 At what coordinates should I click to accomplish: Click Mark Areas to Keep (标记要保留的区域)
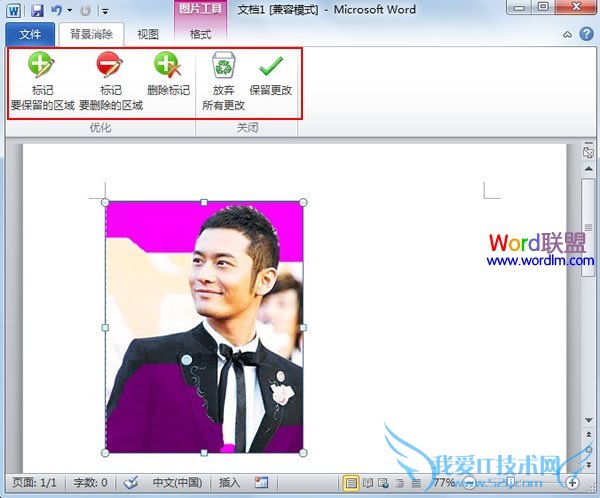[x=42, y=81]
